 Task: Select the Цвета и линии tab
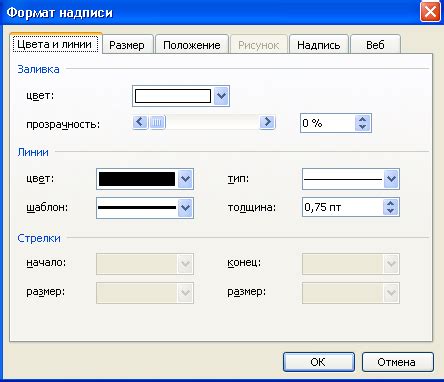55,44
